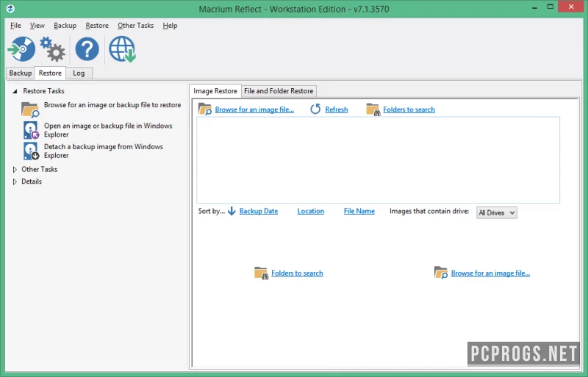Screen dimensions: 588x377
Task: Click the backup disc toolbar icon
Action: tap(21, 49)
